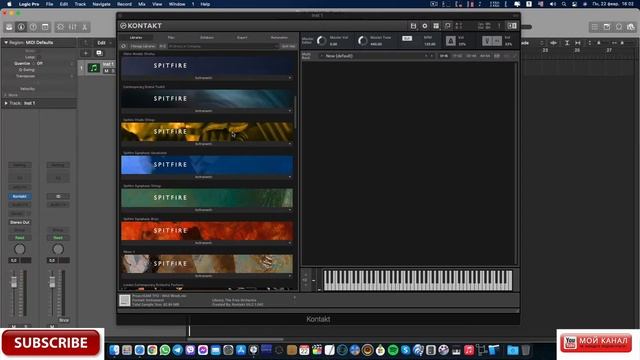This screenshot has height=360, width=640.
Task: Click the Master Vol knob
Action: [x=322, y=40]
